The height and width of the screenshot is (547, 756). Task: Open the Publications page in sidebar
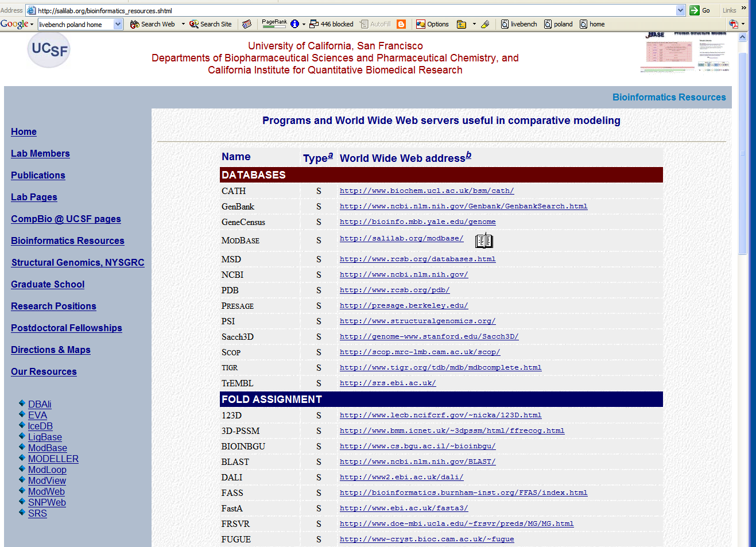click(x=38, y=176)
